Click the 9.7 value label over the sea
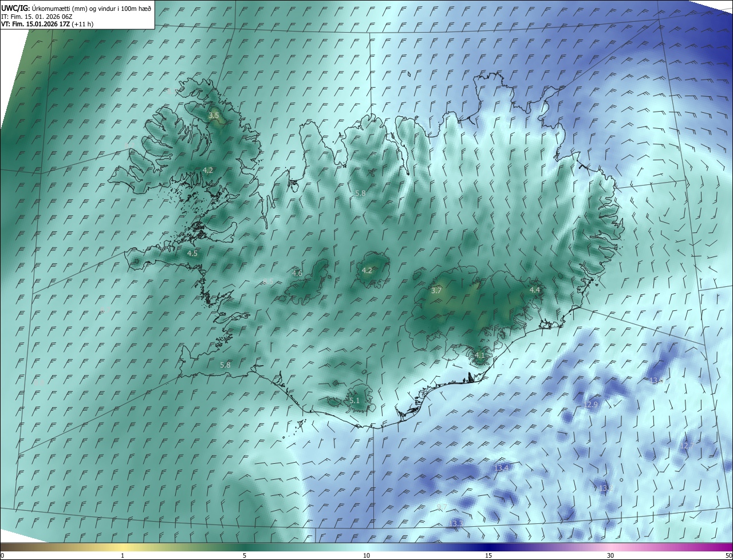733x560 pixels. 442,507
